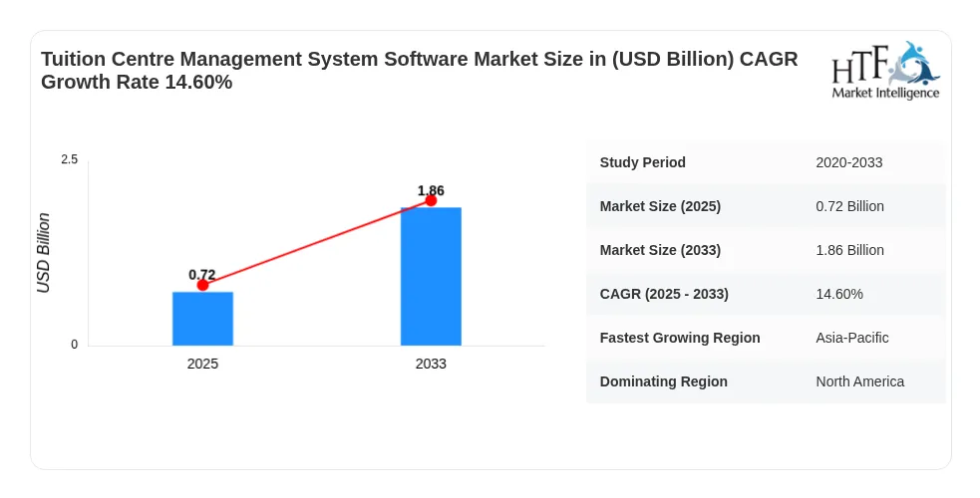This screenshot has width=980, height=498.
Task: Click the 2.5 y-axis tick label
Action: coord(70,159)
